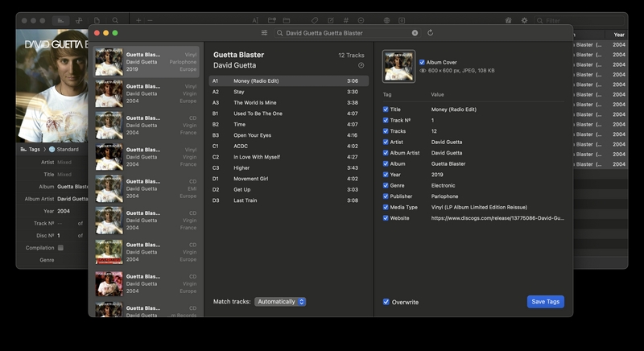Click the disc square icon next to globe
This screenshot has width=644, height=351.
(402, 20)
